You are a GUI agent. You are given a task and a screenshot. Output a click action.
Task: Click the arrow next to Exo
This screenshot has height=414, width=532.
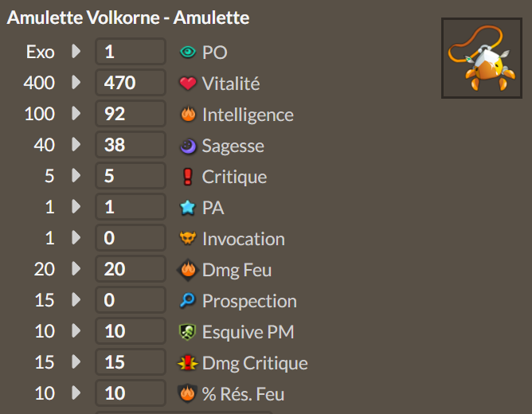click(x=76, y=51)
